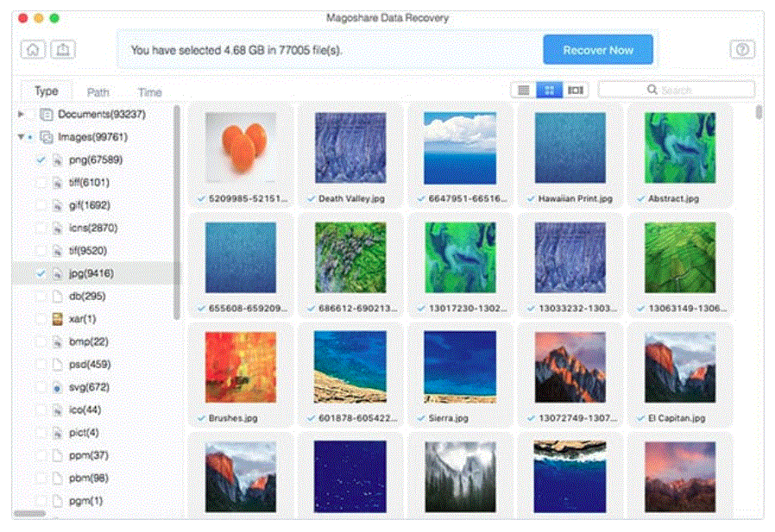775x532 pixels.
Task: Switch to the Path tab
Action: [98, 92]
